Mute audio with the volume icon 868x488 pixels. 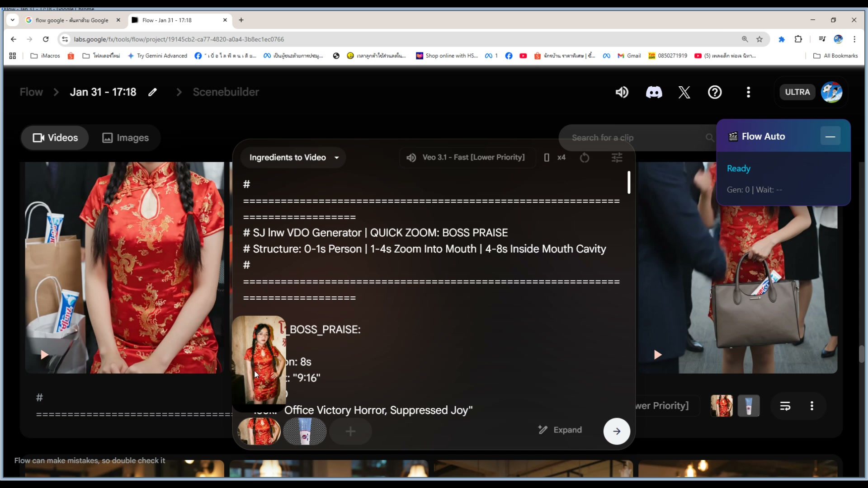coord(622,92)
